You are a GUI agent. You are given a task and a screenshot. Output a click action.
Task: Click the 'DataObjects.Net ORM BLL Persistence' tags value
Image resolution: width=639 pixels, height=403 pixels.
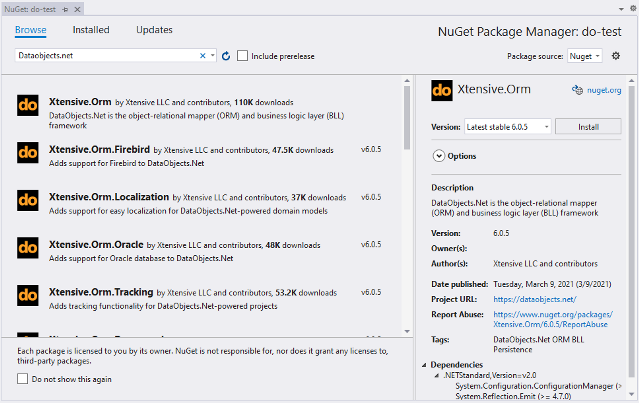pos(538,344)
